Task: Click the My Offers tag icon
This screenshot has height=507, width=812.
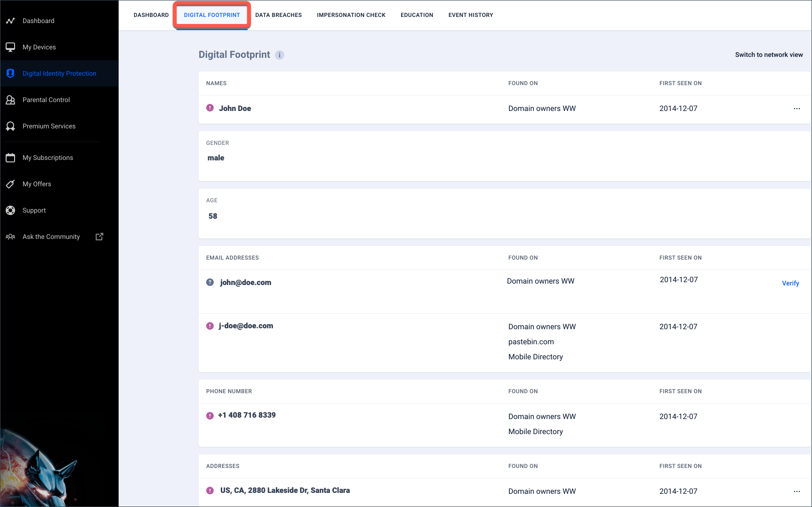Action: (x=10, y=184)
